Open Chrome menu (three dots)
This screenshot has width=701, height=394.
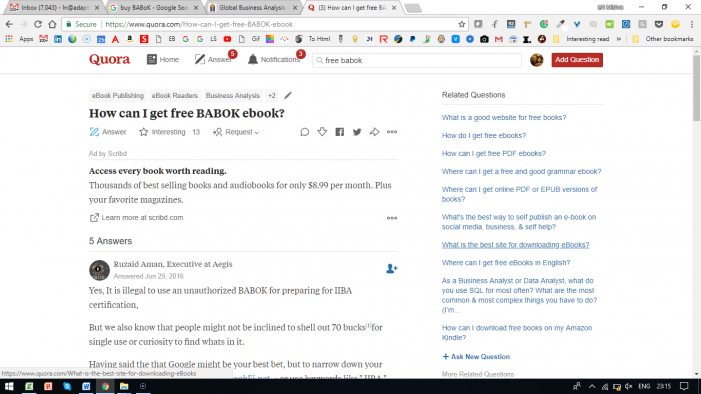692,24
